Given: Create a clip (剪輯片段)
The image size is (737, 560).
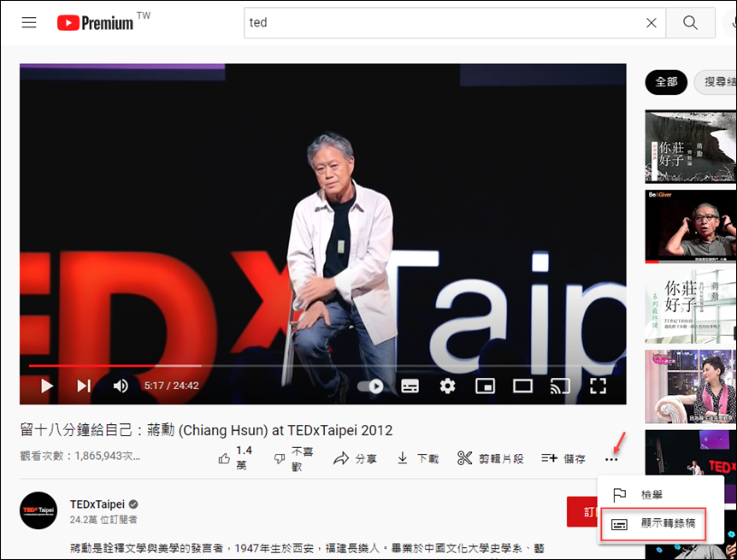Looking at the screenshot, I should [x=490, y=458].
